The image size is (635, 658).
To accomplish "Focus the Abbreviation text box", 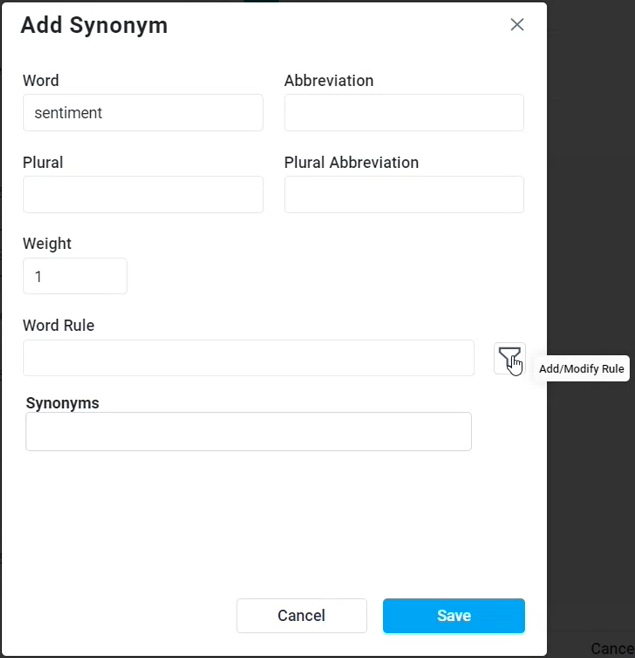I will coord(404,113).
